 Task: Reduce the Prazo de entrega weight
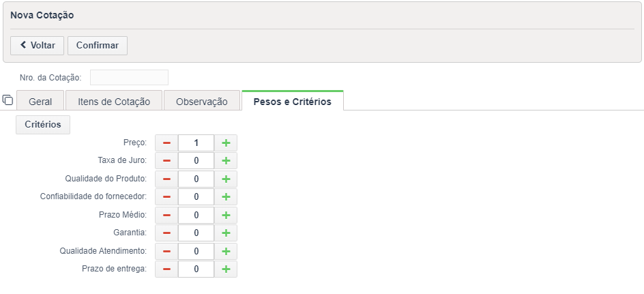[x=166, y=269]
